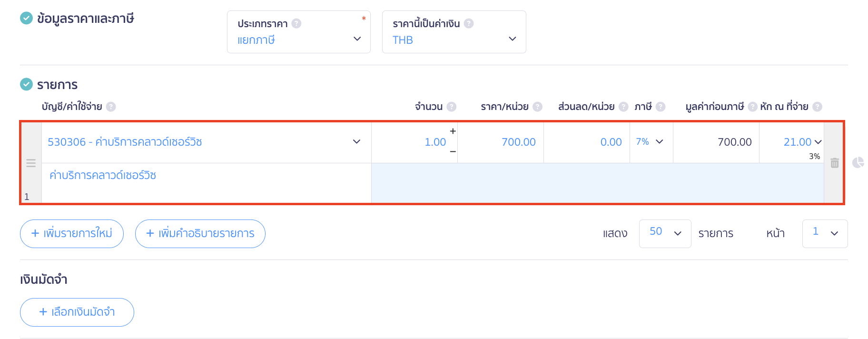Increase quantity with the plus stepper
The width and height of the screenshot is (868, 339).
[x=453, y=131]
